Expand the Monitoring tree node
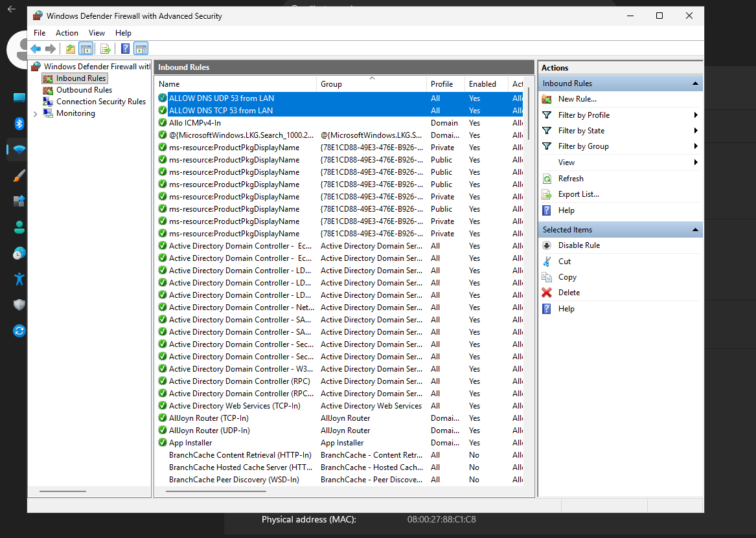Image resolution: width=756 pixels, height=538 pixels. coord(35,114)
